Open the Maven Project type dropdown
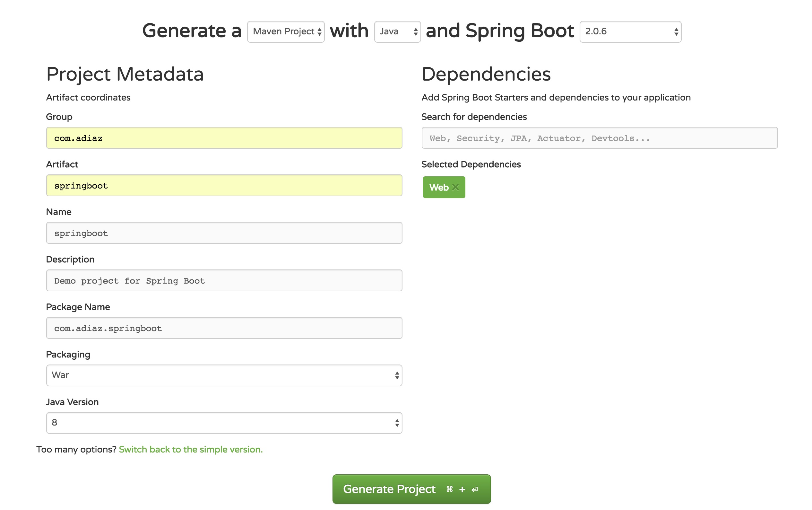 [x=285, y=31]
